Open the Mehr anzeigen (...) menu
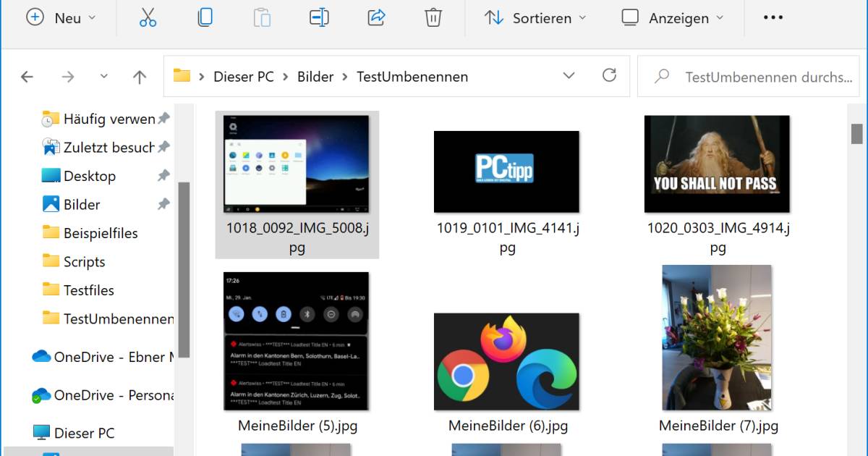 pos(773,18)
